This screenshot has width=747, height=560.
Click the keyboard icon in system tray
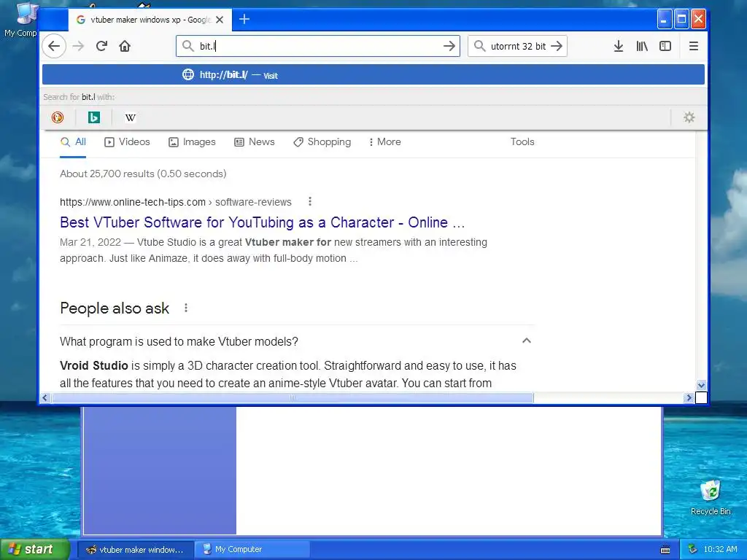[x=665, y=550]
